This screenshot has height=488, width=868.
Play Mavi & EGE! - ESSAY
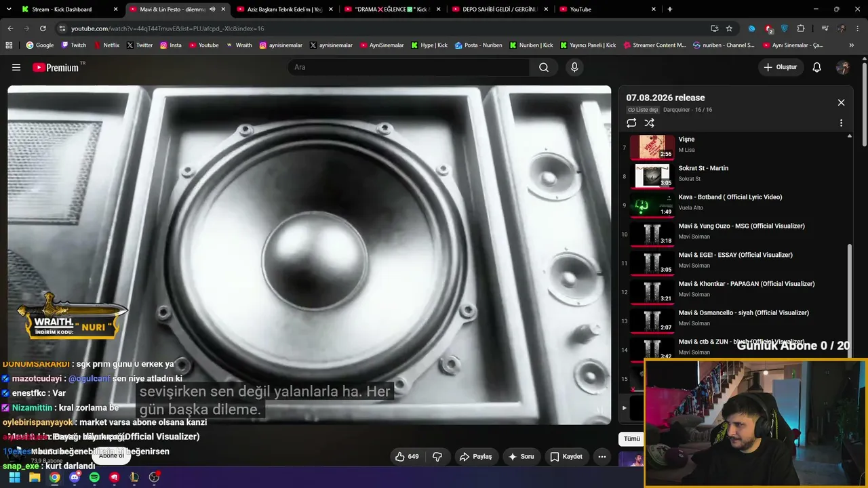736,262
